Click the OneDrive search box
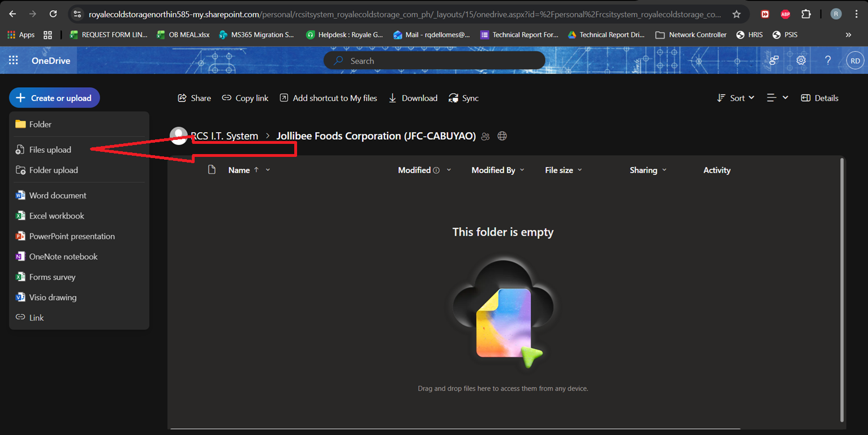 pyautogui.click(x=435, y=61)
